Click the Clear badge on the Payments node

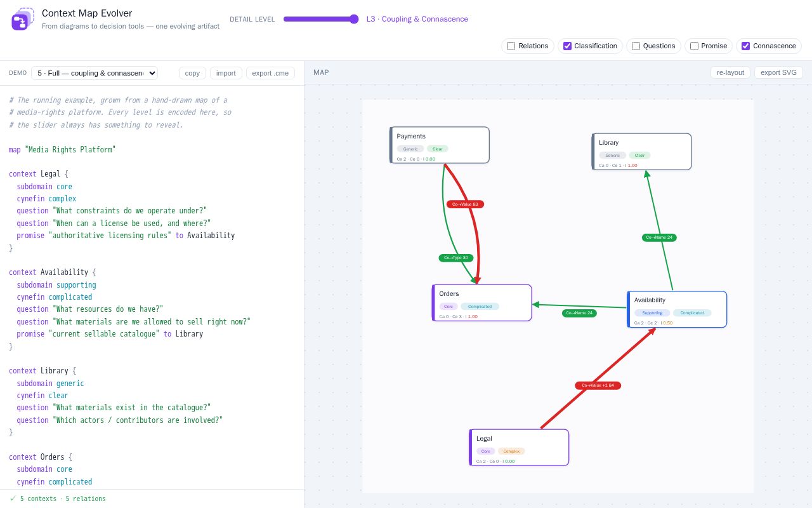pyautogui.click(x=438, y=149)
